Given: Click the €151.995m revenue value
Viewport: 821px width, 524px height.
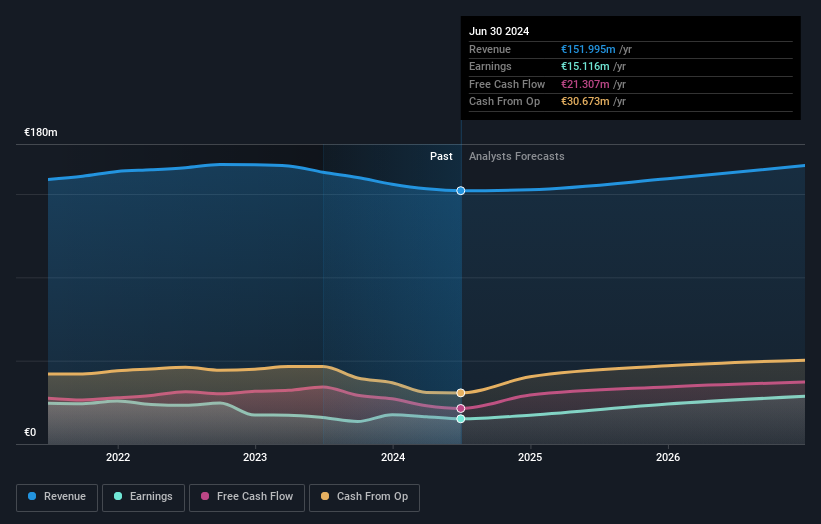Looking at the screenshot, I should (588, 49).
